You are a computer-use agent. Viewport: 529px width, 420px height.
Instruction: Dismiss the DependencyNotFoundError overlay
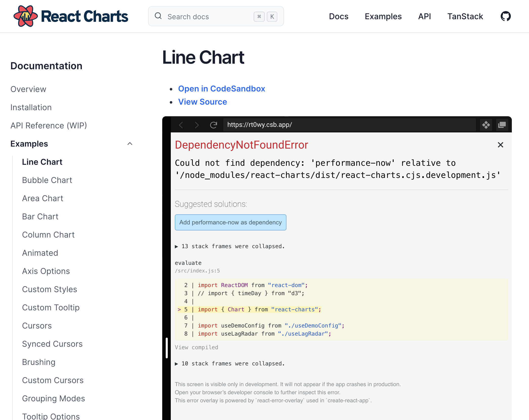(500, 145)
